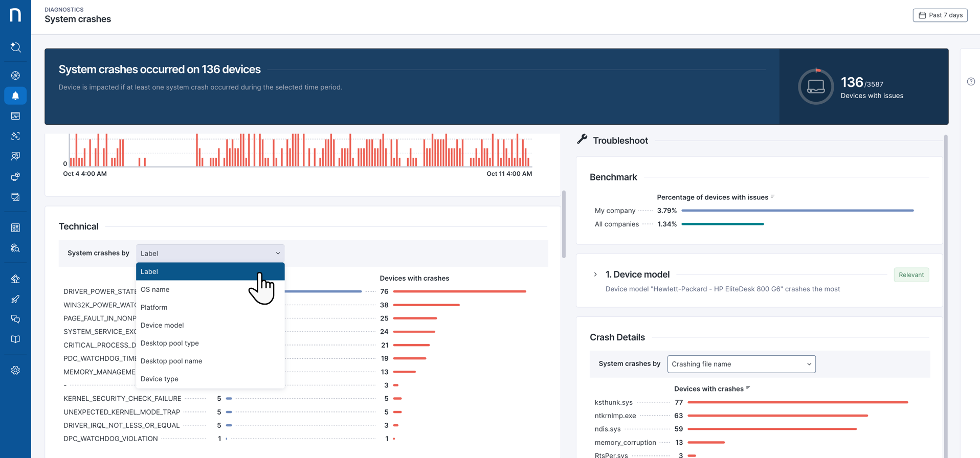Click the grid dashboard icon in sidebar
980x458 pixels.
15,227
